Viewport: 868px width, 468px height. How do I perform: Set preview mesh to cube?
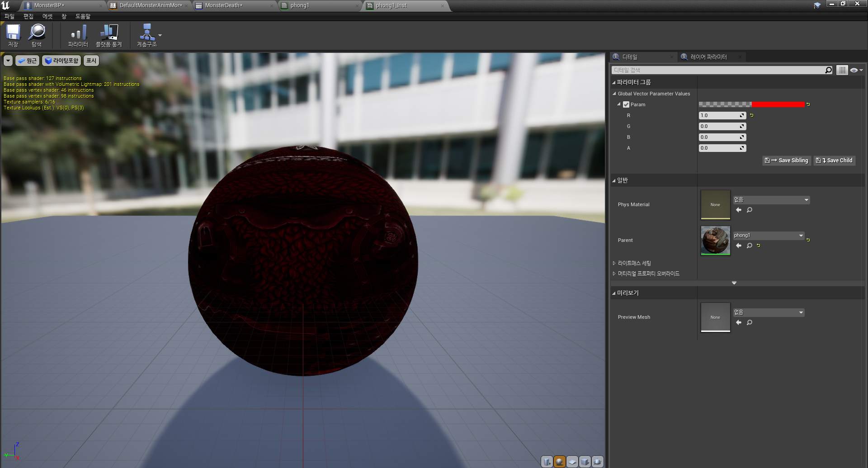585,462
